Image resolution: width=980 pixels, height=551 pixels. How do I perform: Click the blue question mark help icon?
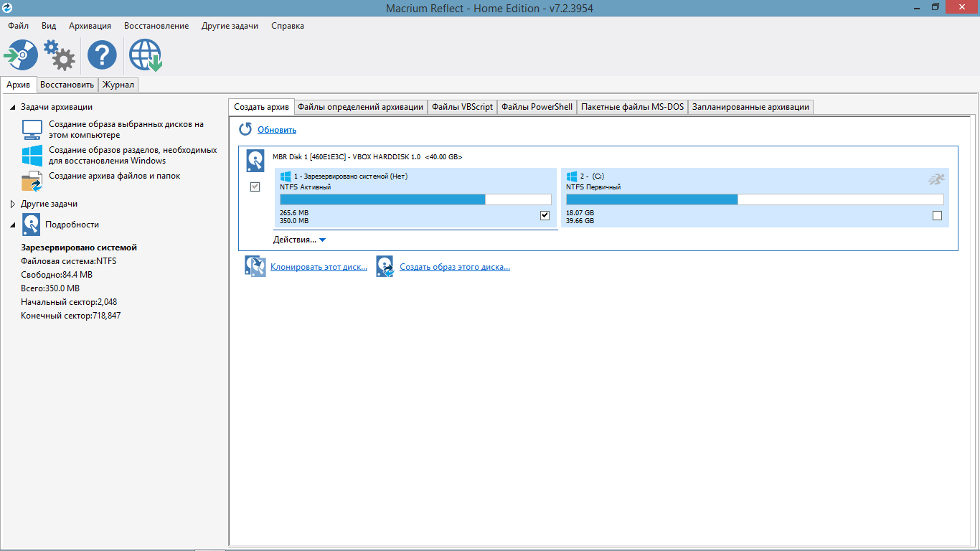tap(102, 55)
